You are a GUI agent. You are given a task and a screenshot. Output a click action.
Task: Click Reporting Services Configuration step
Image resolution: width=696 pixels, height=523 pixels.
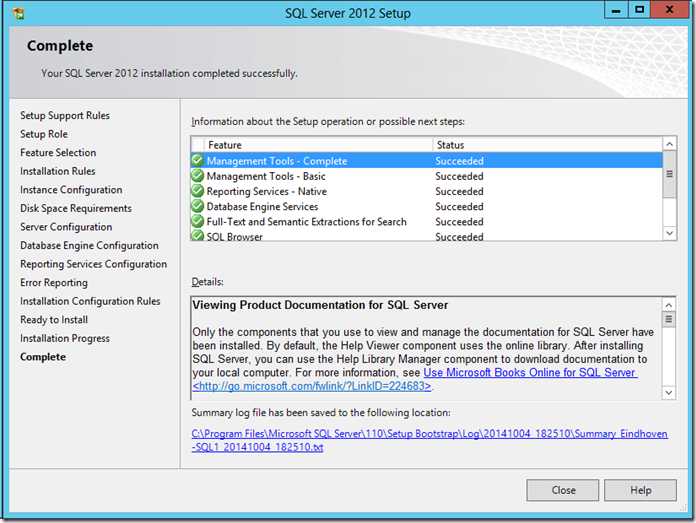(x=94, y=264)
